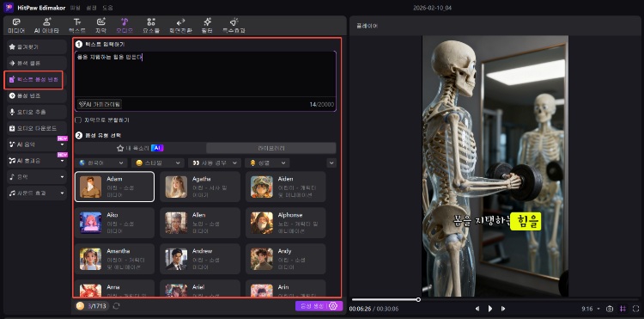Play the preview video
The height and width of the screenshot is (319, 644).
490,309
